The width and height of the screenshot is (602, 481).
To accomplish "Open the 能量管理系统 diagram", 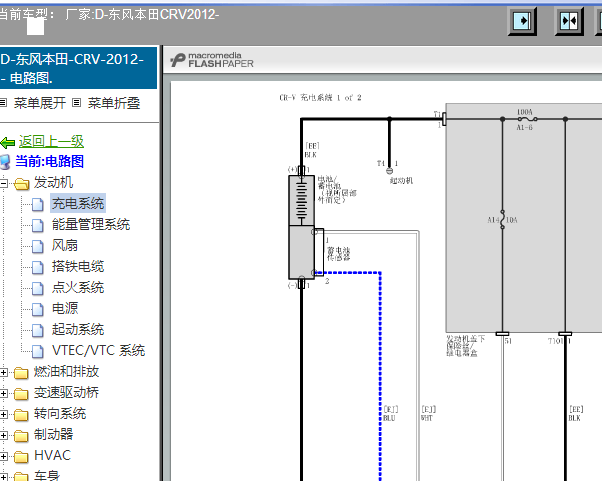I will 91,224.
